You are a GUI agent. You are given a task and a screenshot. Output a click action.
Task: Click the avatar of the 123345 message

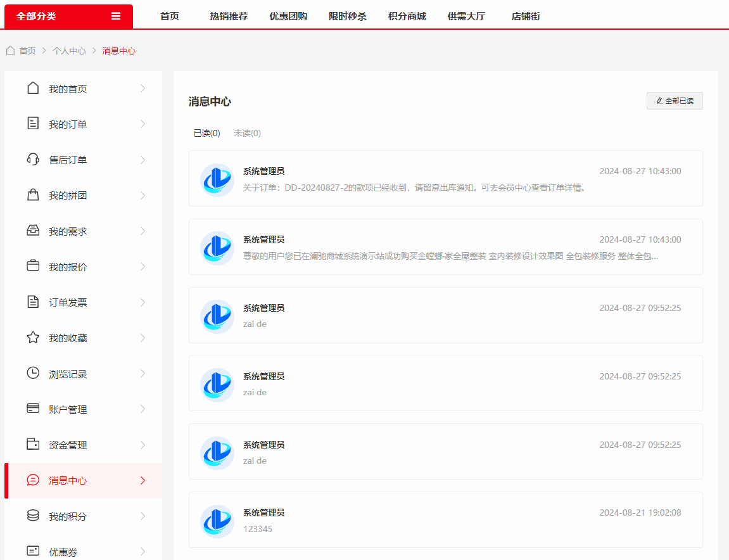pyautogui.click(x=217, y=521)
